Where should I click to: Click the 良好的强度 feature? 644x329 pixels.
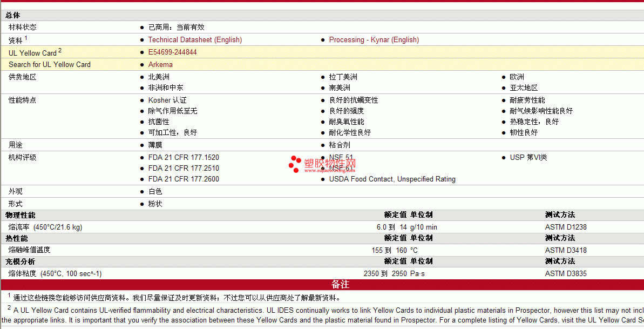(x=347, y=111)
